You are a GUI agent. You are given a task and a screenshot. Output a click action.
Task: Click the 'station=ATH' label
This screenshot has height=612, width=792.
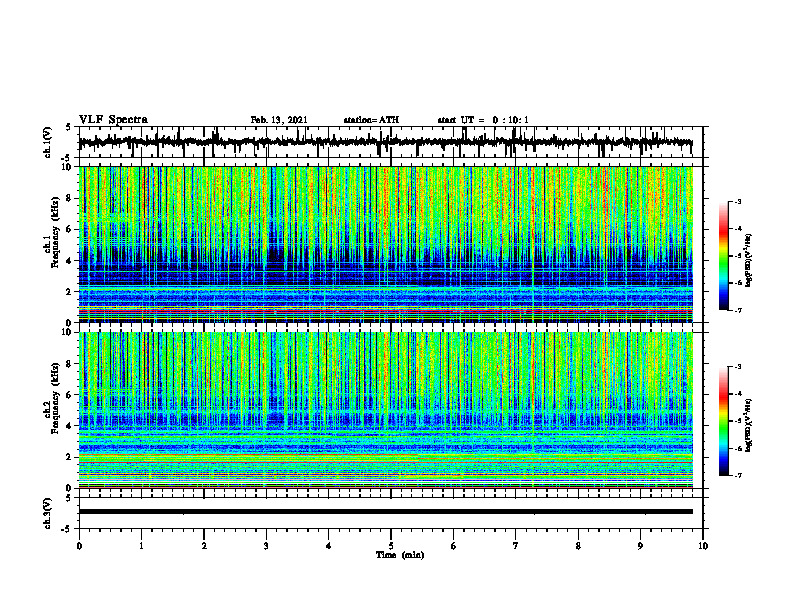[x=371, y=120]
